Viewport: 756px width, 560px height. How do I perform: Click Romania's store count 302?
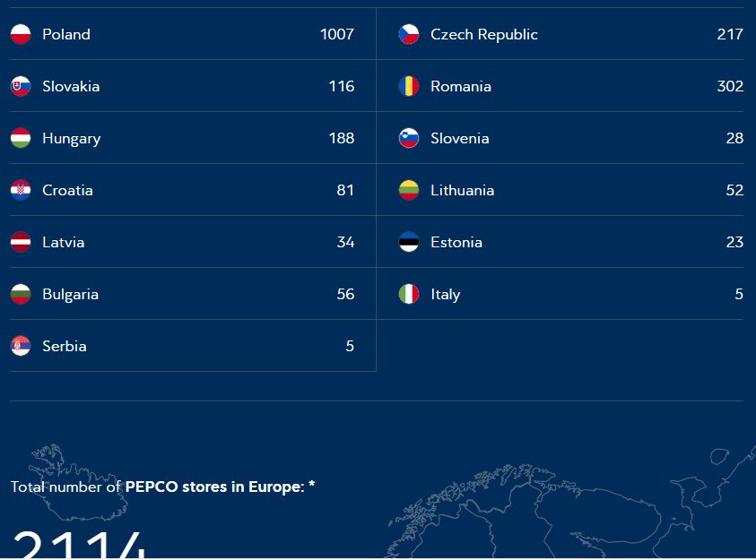click(730, 86)
